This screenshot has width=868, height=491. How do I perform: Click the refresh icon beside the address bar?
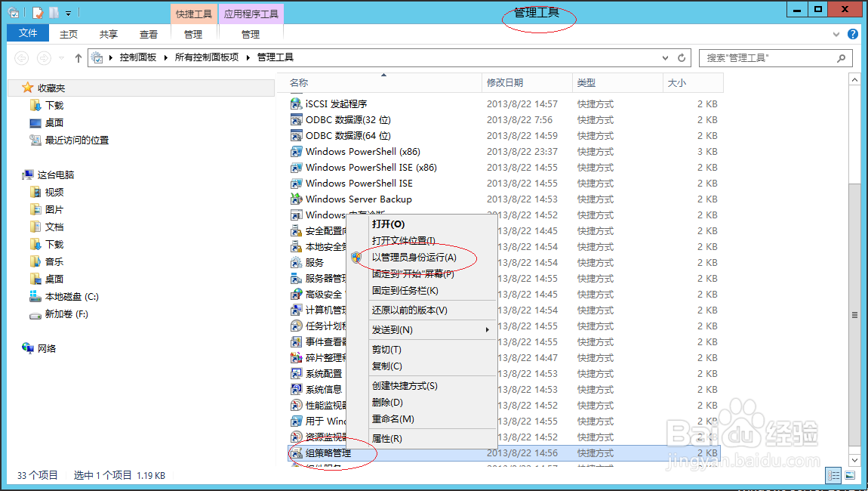pyautogui.click(x=682, y=57)
